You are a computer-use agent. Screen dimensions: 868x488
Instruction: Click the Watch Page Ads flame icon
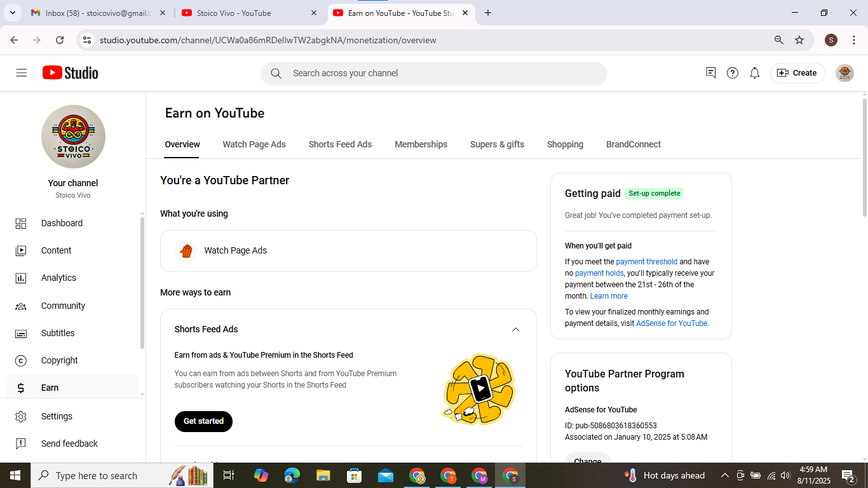(186, 250)
